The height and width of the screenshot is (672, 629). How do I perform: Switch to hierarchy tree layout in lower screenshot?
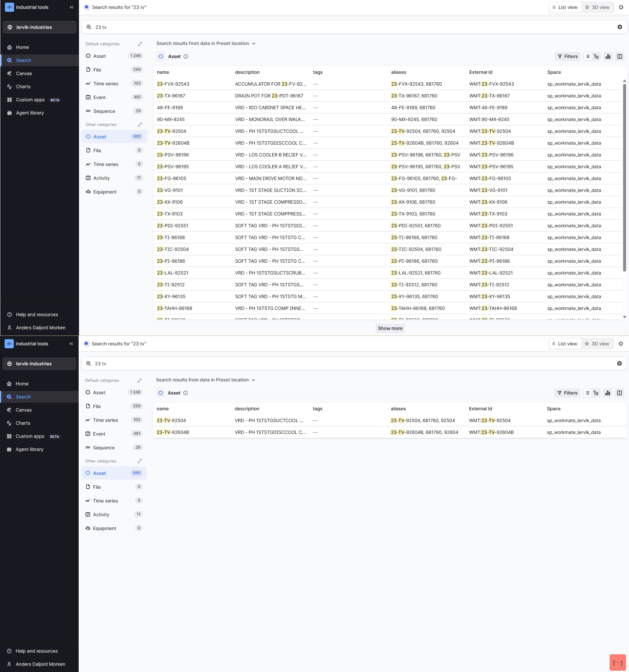[596, 393]
